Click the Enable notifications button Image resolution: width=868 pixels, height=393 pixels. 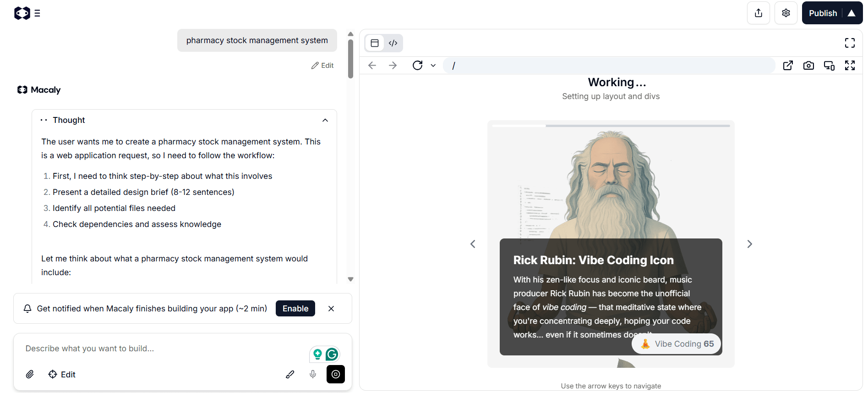tap(295, 309)
